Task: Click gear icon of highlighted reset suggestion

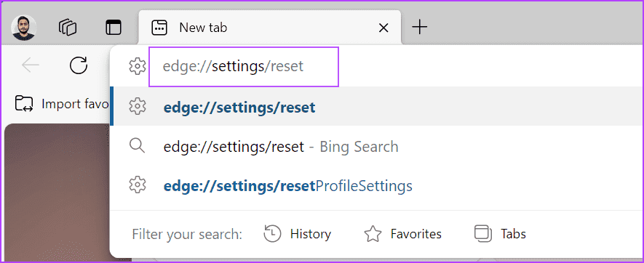Action: [x=138, y=107]
